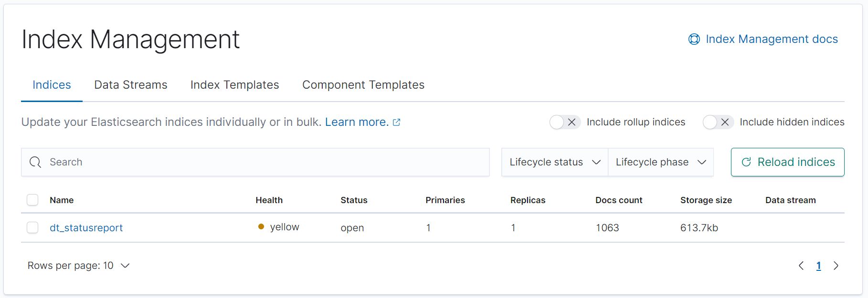Click the external link icon after Learn more
Image resolution: width=868 pixels, height=298 pixels.
click(x=396, y=122)
